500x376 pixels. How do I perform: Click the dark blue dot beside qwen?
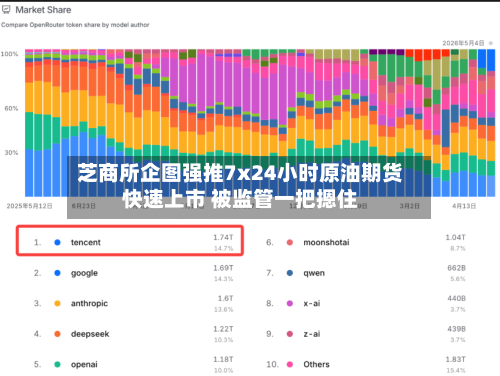tap(290, 273)
